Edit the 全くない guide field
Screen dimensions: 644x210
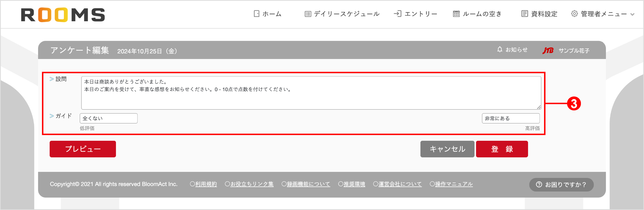pos(109,118)
